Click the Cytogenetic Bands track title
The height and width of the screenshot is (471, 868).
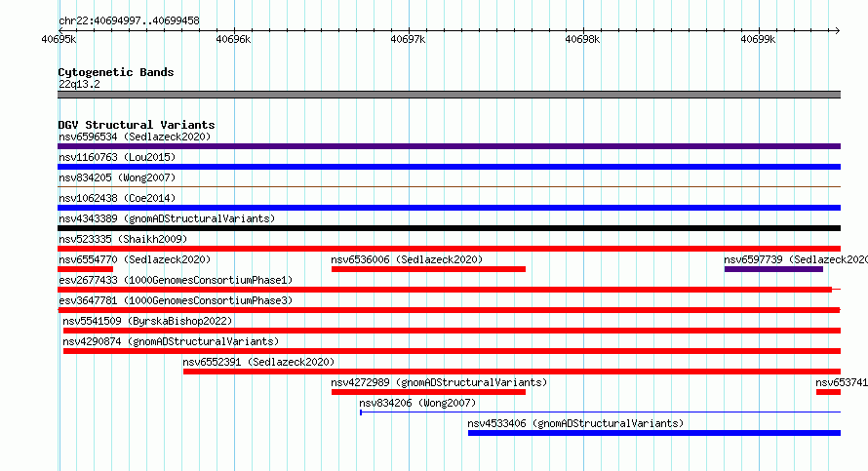tap(116, 72)
